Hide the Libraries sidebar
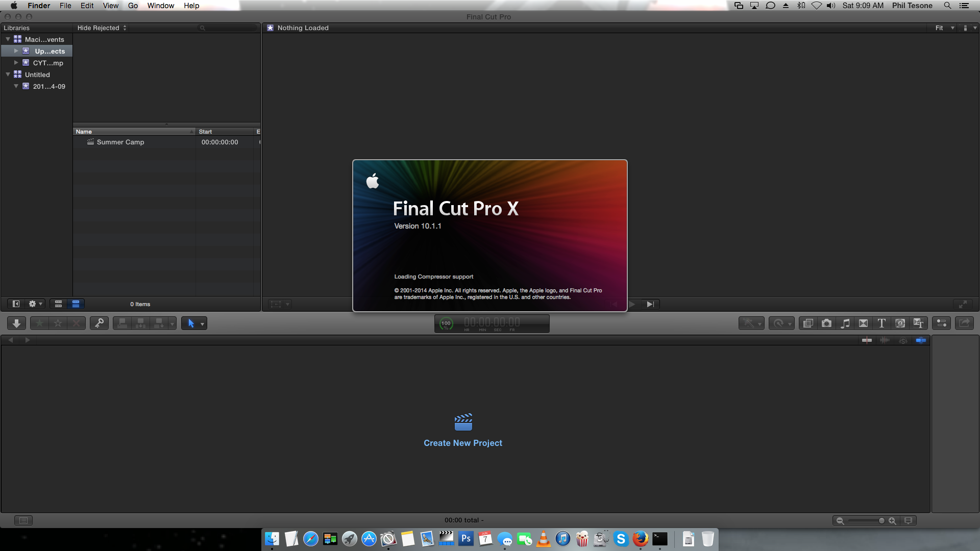This screenshot has width=980, height=551. (x=16, y=304)
